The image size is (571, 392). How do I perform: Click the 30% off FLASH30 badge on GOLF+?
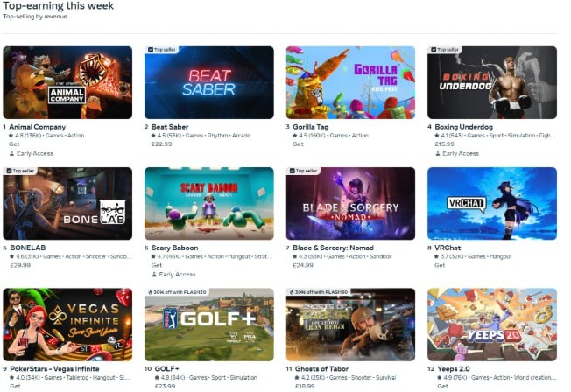point(177,292)
